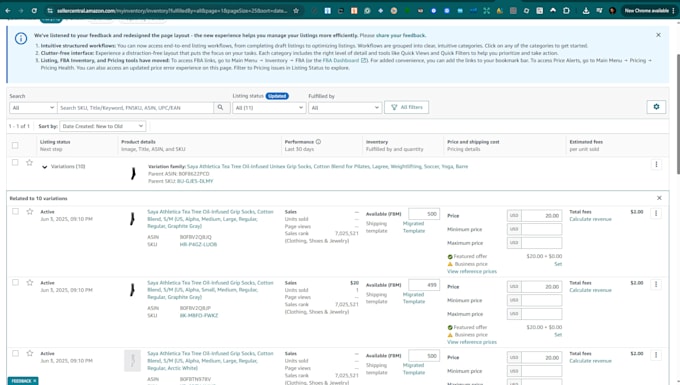Click ASIN B0F8V2Q8JQ text
The width and height of the screenshot is (680, 385).
[196, 237]
